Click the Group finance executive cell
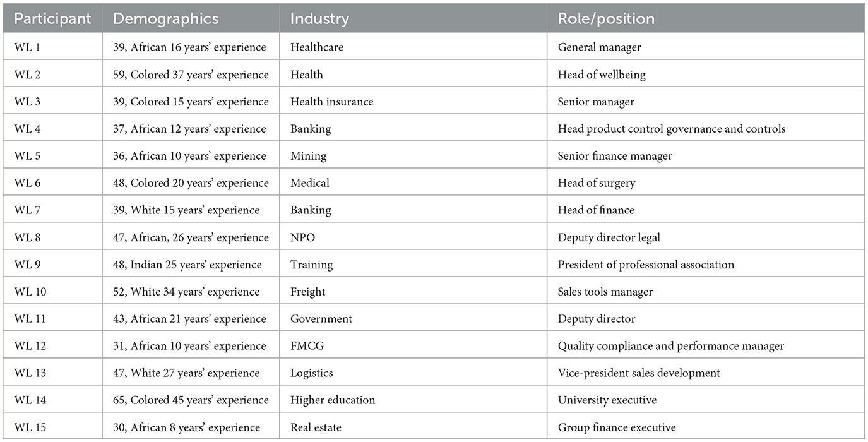The image size is (868, 442). click(x=616, y=427)
